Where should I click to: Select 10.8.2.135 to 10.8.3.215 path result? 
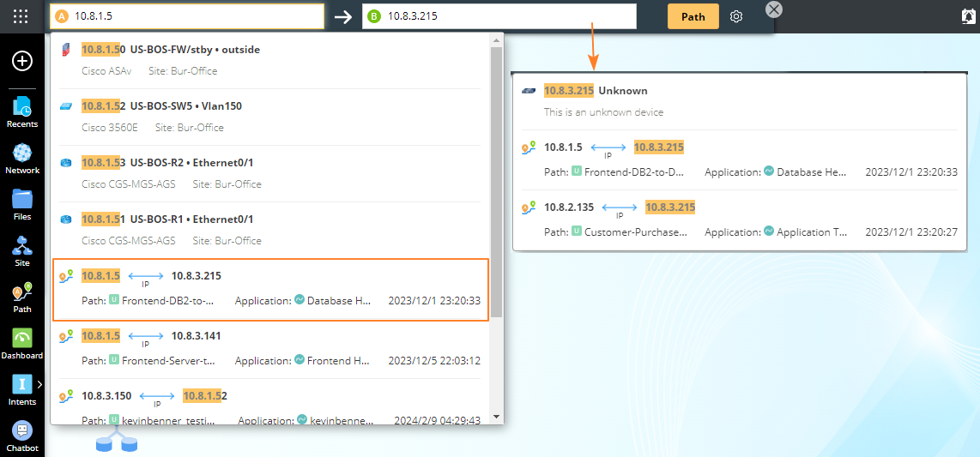(x=738, y=219)
